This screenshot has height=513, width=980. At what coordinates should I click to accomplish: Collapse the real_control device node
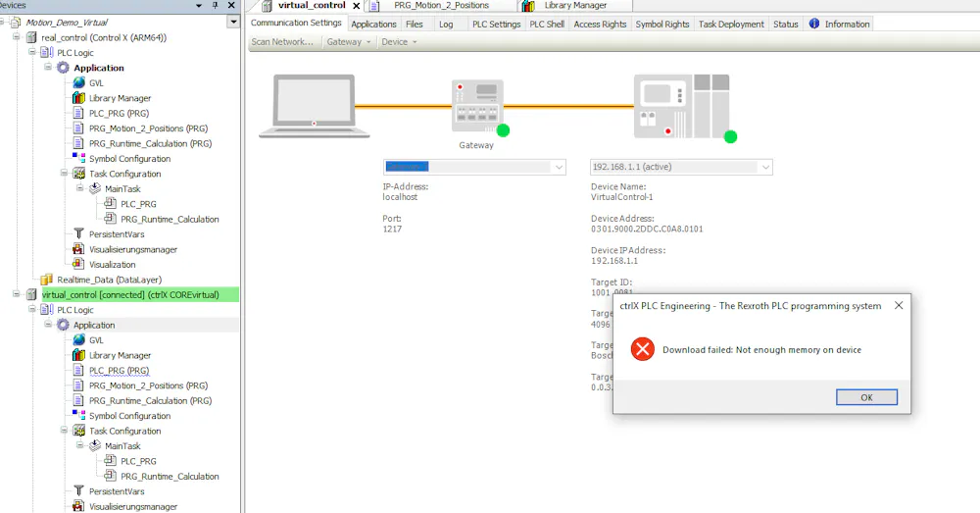(x=17, y=37)
